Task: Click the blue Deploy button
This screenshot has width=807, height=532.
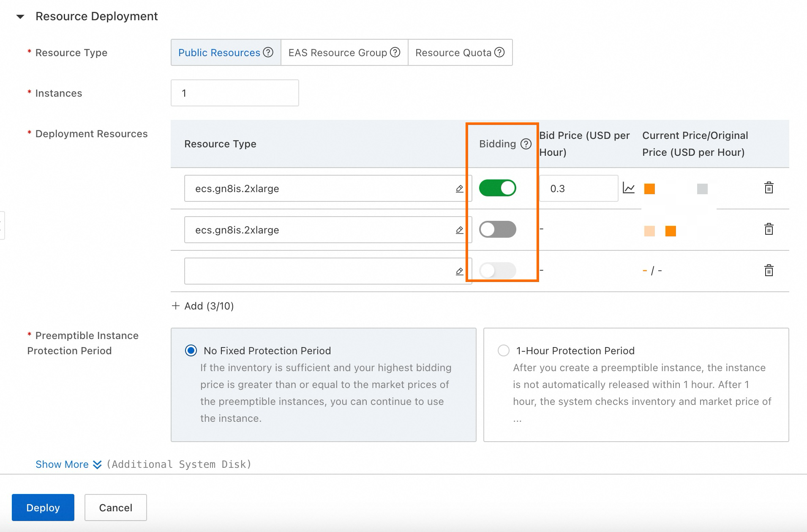Action: point(43,508)
